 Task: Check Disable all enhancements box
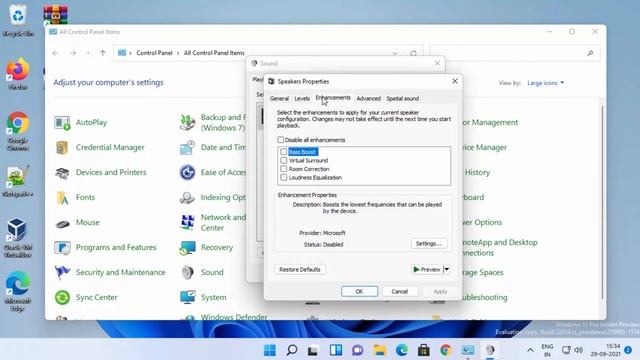coord(280,140)
